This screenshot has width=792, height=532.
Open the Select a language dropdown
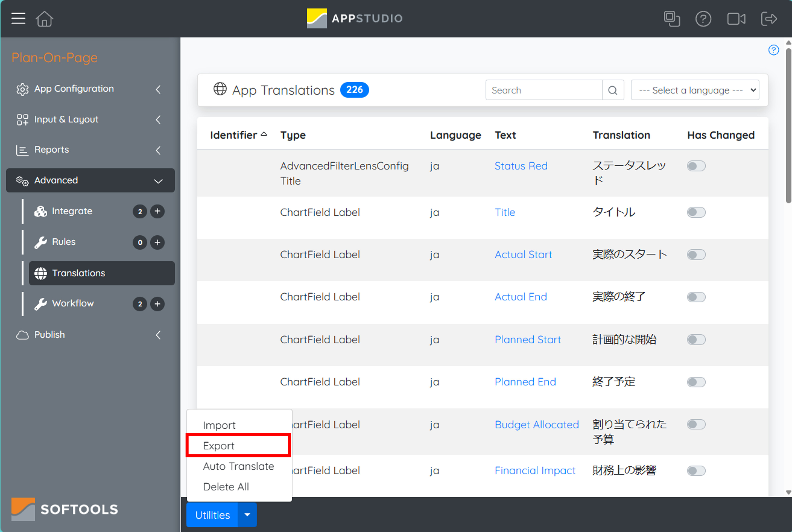(x=695, y=90)
